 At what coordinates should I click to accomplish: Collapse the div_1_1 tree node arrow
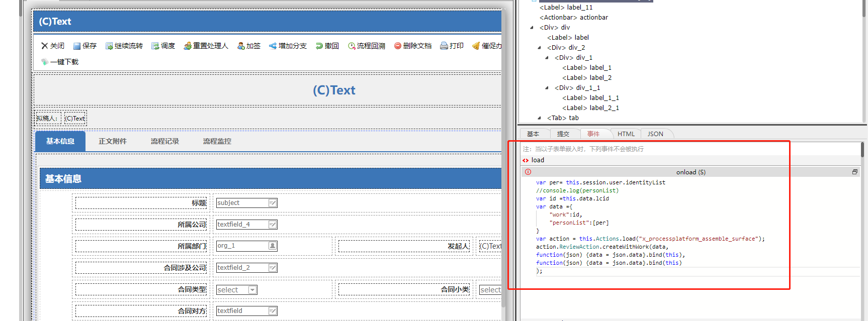tap(547, 88)
